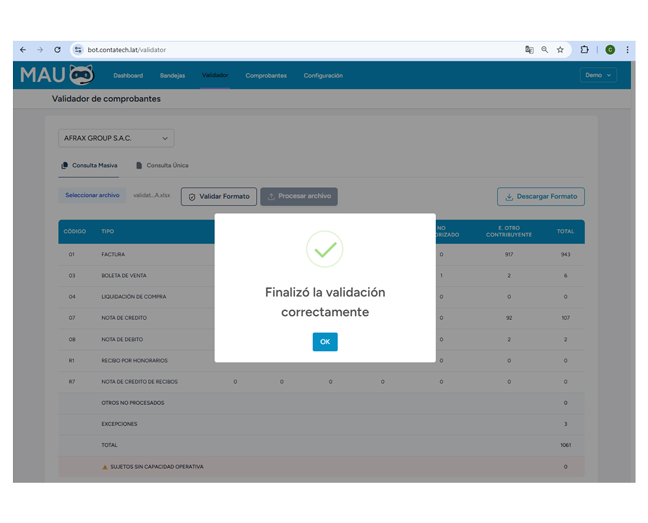The image size is (648, 523).
Task: Open the Chrome three-dot menu
Action: pyautogui.click(x=627, y=49)
